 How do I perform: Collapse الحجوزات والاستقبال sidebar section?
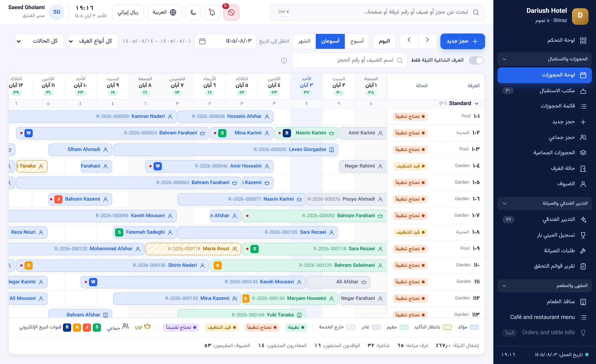point(544,59)
